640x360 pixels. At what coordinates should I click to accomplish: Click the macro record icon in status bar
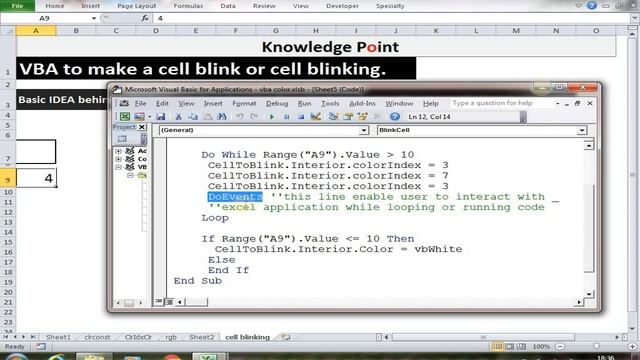point(40,347)
